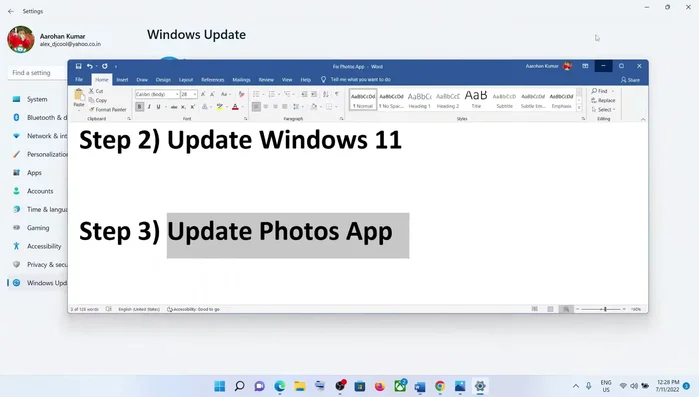Viewport: 699px width, 397px height.
Task: Toggle Justify paragraph alignment
Action: tap(284, 107)
